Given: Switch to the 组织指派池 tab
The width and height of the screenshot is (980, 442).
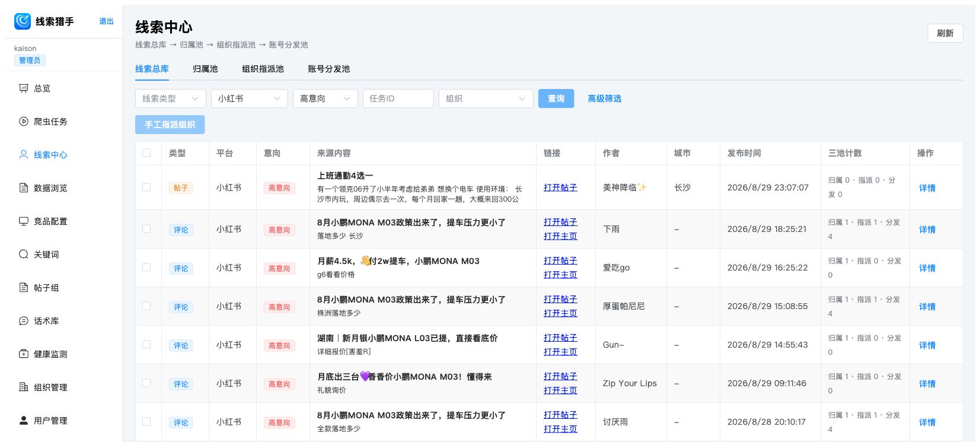Looking at the screenshot, I should click(x=263, y=69).
